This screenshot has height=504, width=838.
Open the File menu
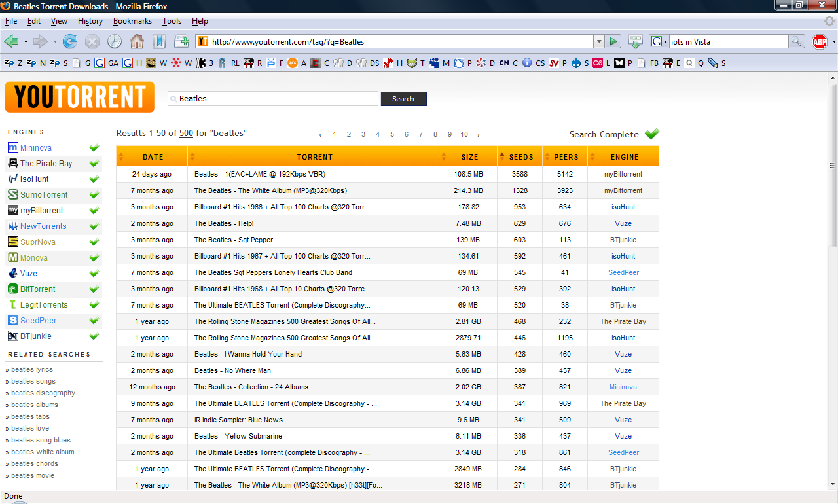pos(11,21)
